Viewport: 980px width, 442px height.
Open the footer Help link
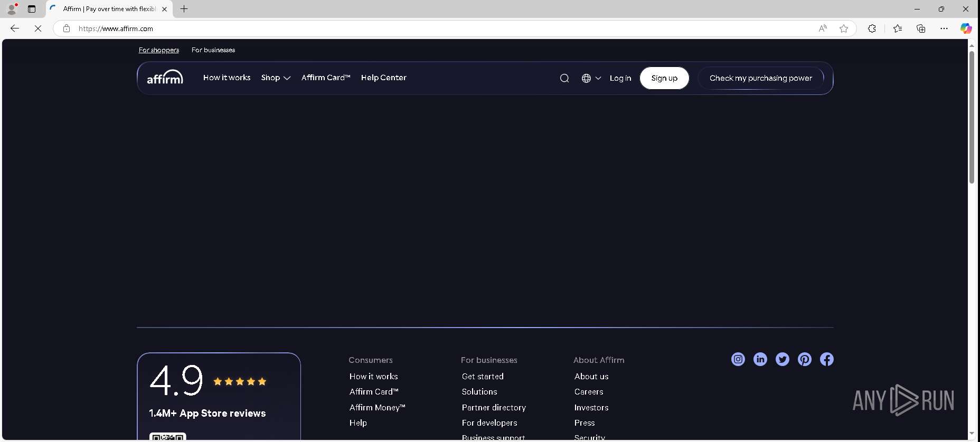[358, 422]
